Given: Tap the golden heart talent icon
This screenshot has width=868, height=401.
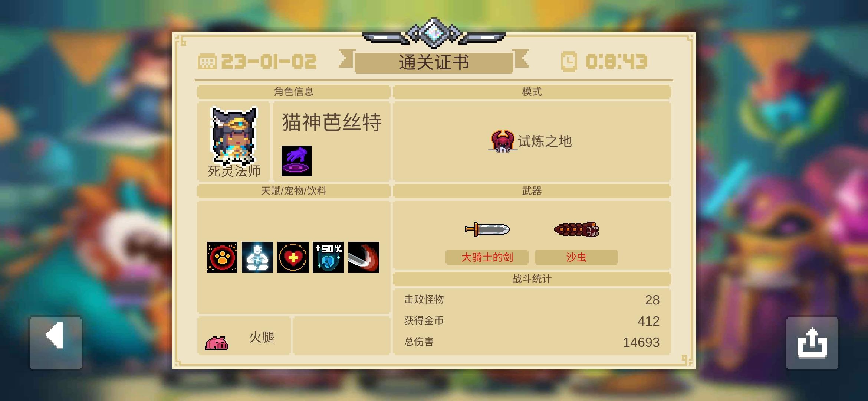Looking at the screenshot, I should click(x=293, y=257).
